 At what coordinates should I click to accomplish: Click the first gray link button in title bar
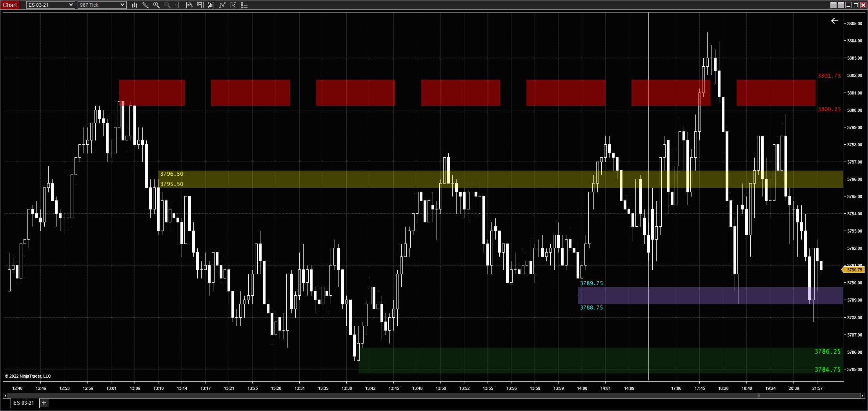(x=833, y=5)
